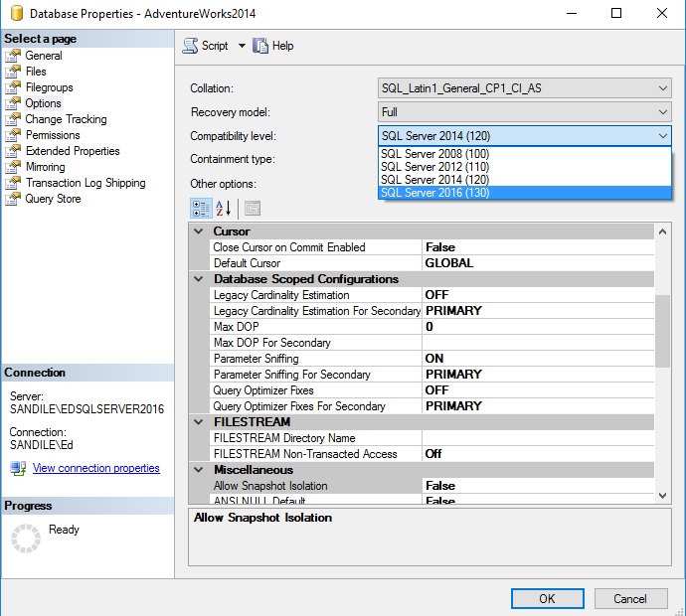Viewport: 686px width, 616px height.
Task: Open View connection properties link
Action: click(95, 468)
